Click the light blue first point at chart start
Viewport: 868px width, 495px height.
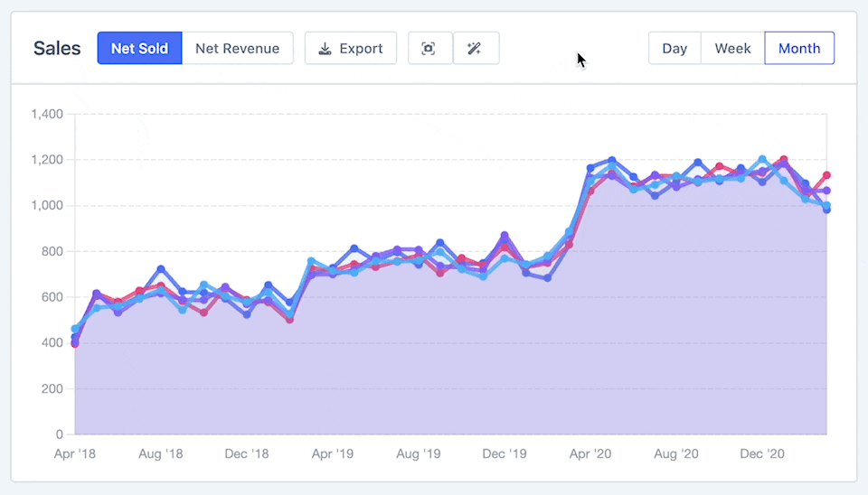(x=75, y=329)
